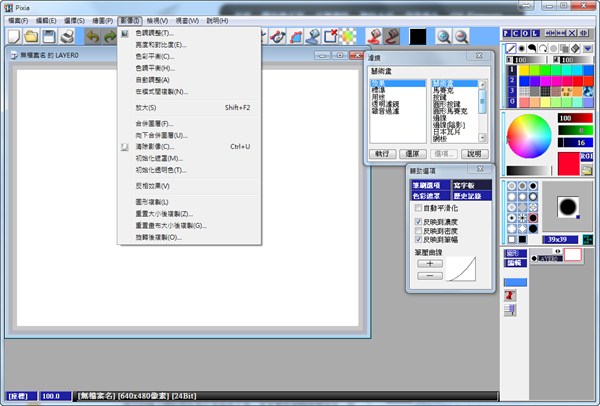Open file using the folder toolbar icon
The width and height of the screenshot is (600, 406).
31,37
